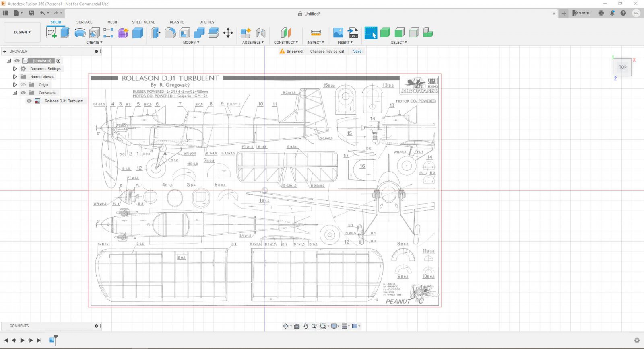Screen dimensions: 644x349
Task: Open the Create Form tool
Action: pyautogui.click(x=123, y=33)
